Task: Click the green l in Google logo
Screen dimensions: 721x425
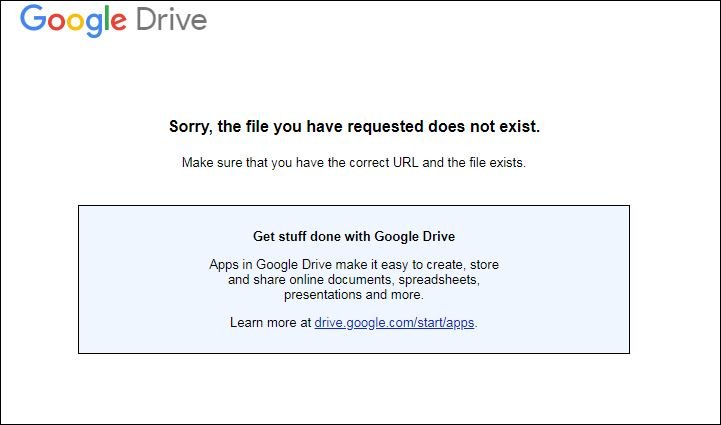Action: point(106,18)
